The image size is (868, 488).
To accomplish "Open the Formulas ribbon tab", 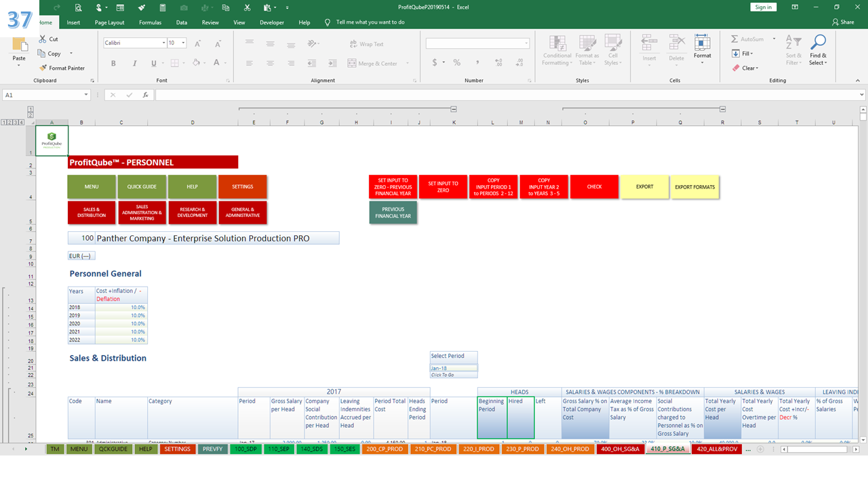I will coord(150,22).
